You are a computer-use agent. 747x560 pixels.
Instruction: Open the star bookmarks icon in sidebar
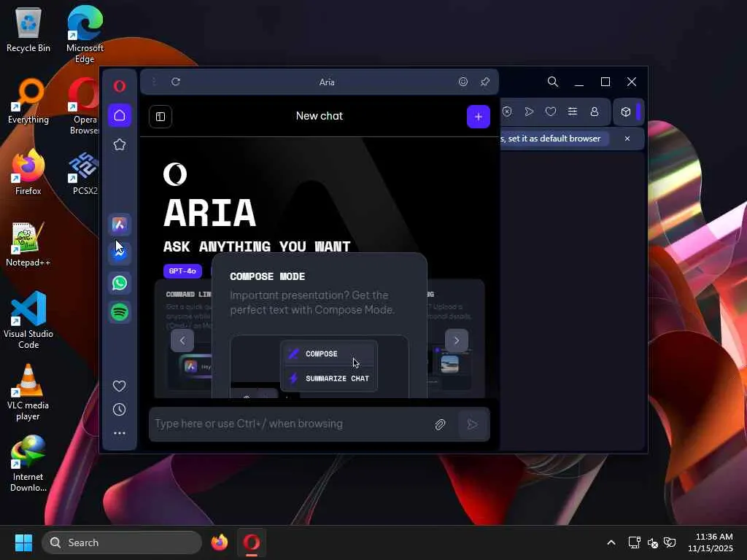[x=119, y=145]
